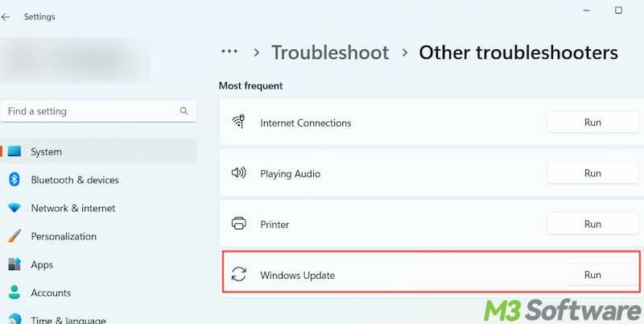Viewport: 644px width, 324px height.
Task: Open Bluetooth & devices settings
Action: coord(75,180)
